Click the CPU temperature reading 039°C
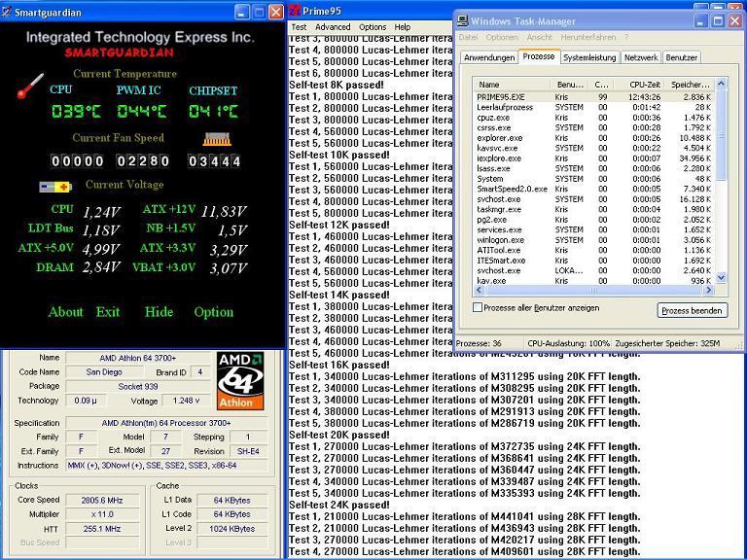The image size is (747, 560). [76, 112]
